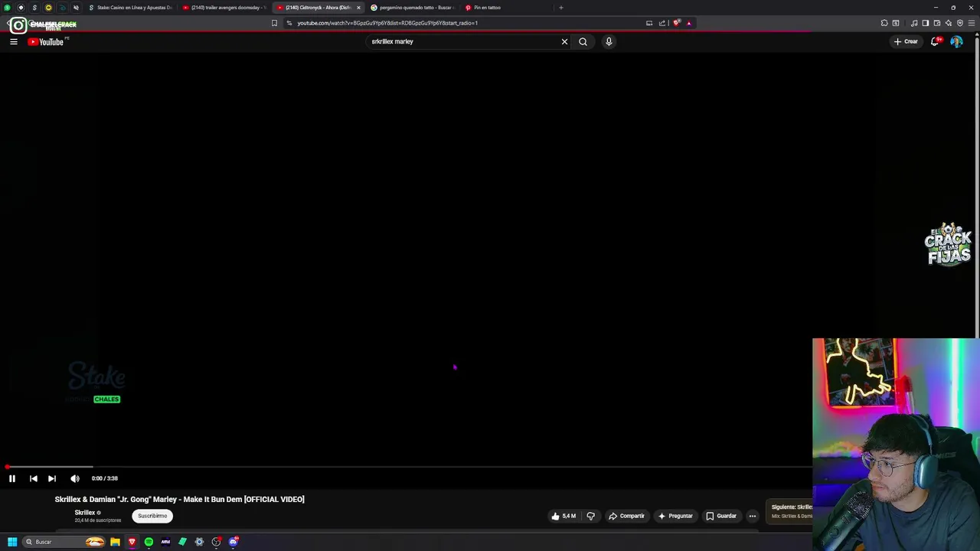Mute the video volume speaker icon
Image resolution: width=980 pixels, height=551 pixels.
75,478
